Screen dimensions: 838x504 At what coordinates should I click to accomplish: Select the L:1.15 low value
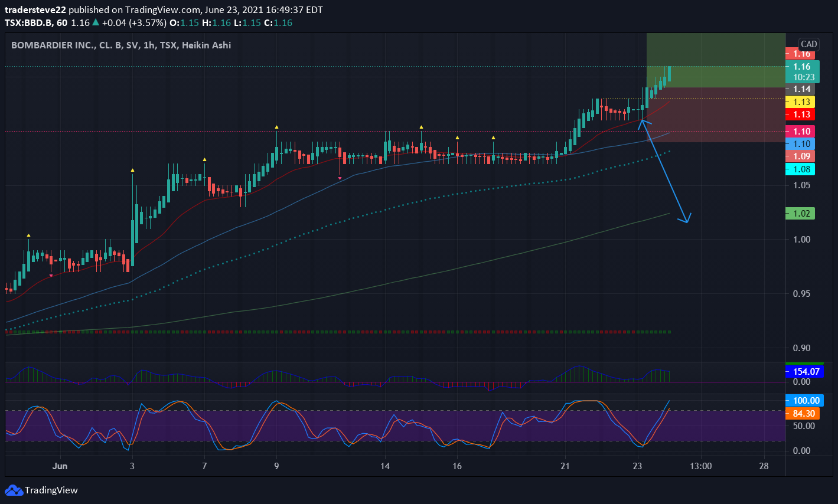click(247, 22)
